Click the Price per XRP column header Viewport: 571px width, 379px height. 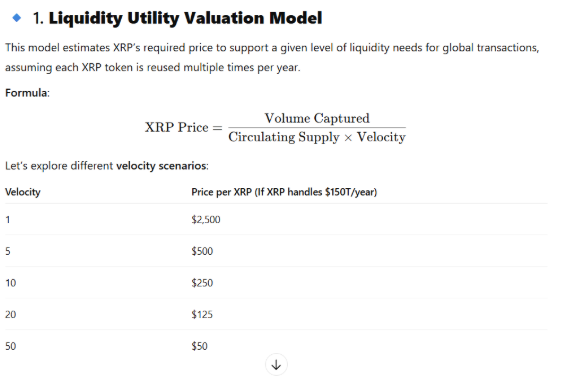point(284,192)
